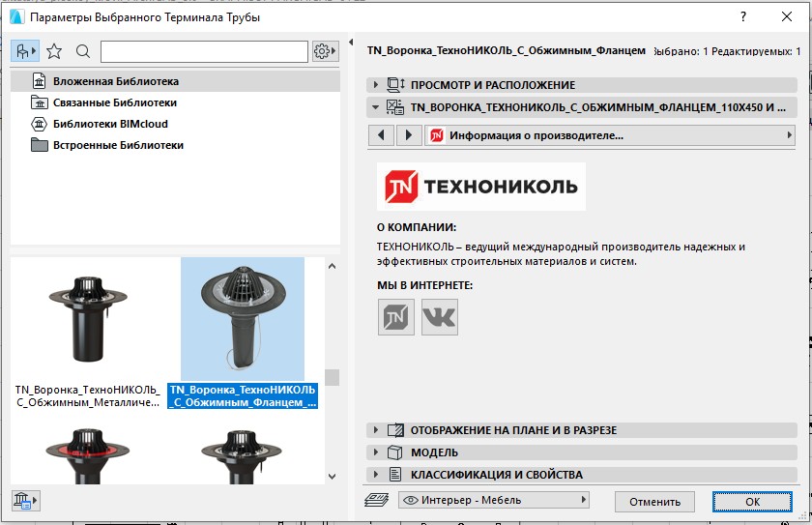Click the О КОМПАНИИ heading

pyautogui.click(x=417, y=227)
